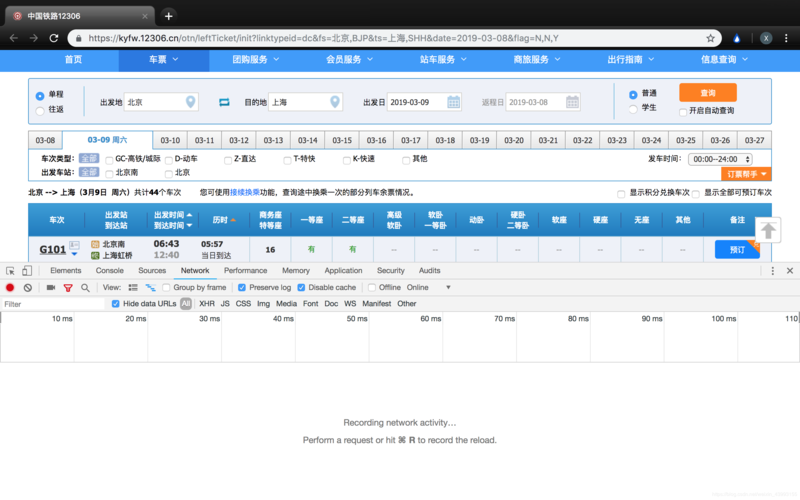Screen dimensions: 800x500
Task: Toggle Preserve log checkbox
Action: coord(242,288)
